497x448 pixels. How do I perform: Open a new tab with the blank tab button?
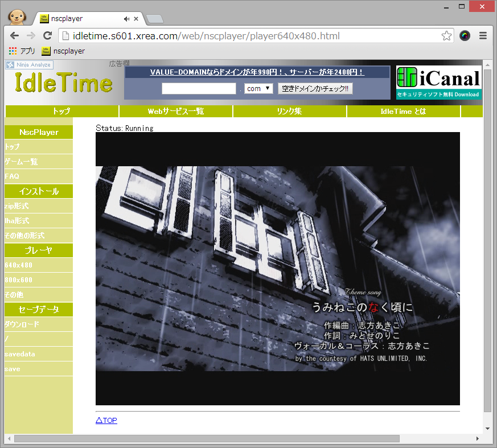[155, 19]
